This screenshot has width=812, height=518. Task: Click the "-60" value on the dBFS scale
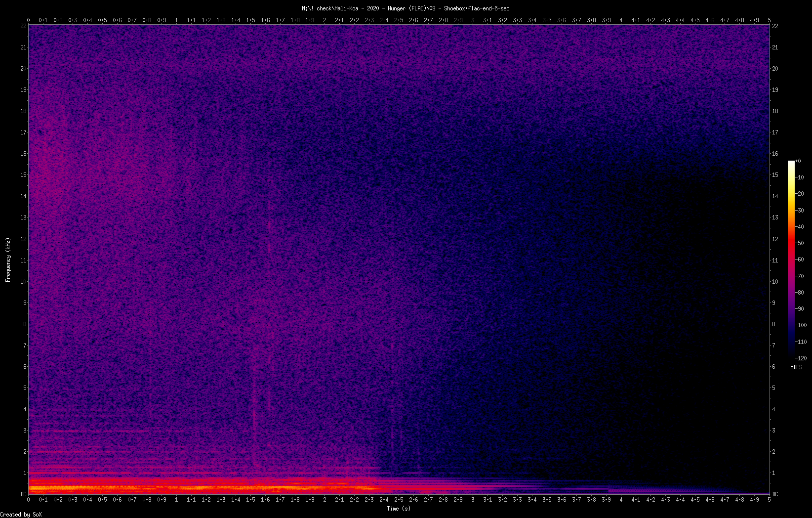(800, 259)
